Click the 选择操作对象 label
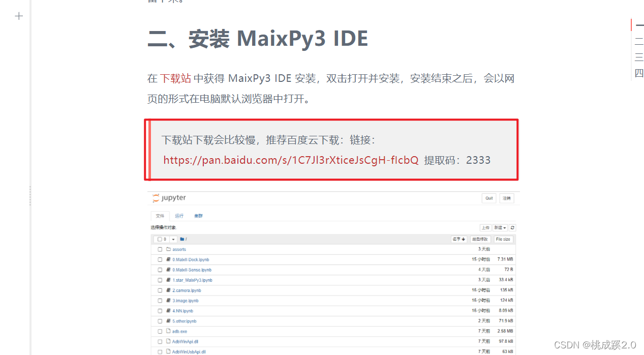Viewport: 644px width, 355px height. [163, 228]
